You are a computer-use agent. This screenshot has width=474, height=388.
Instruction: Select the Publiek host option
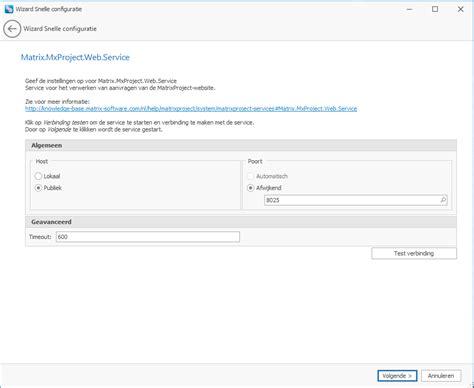[x=48, y=188]
